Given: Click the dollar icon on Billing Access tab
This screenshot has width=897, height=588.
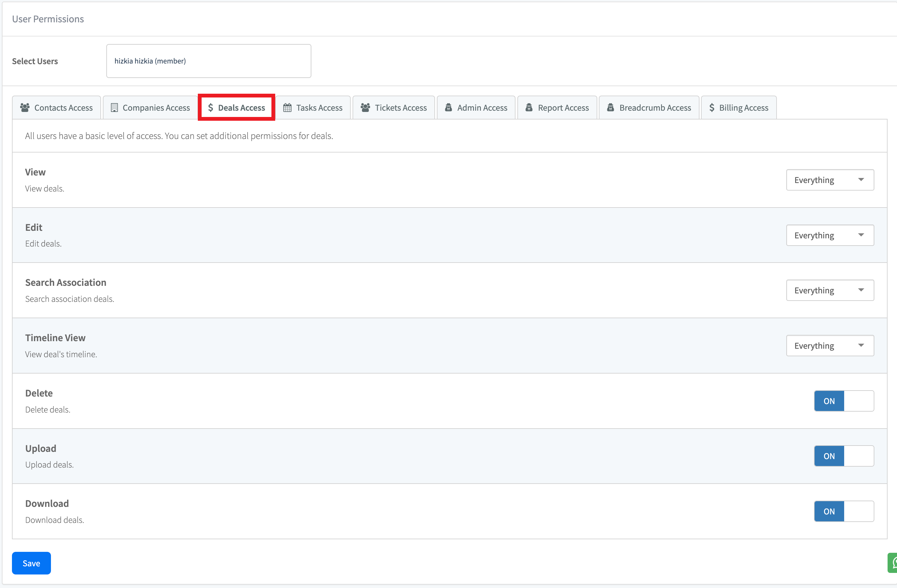Looking at the screenshot, I should (711, 108).
